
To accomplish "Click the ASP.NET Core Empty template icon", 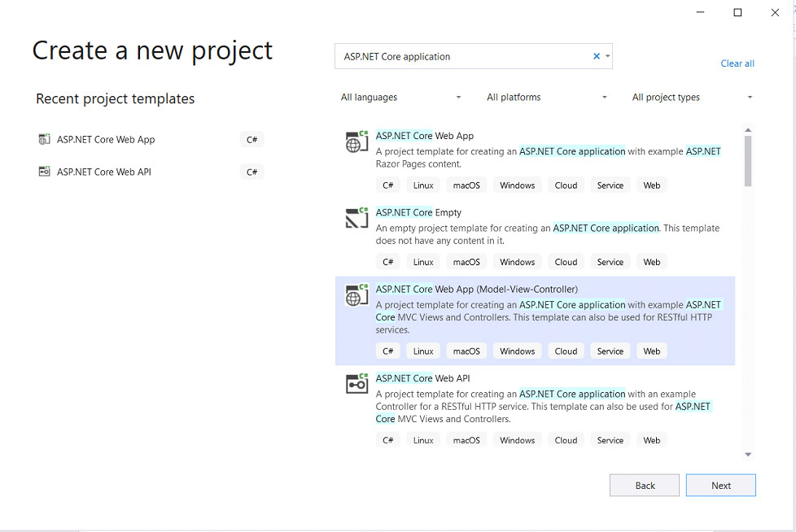I will pyautogui.click(x=356, y=218).
